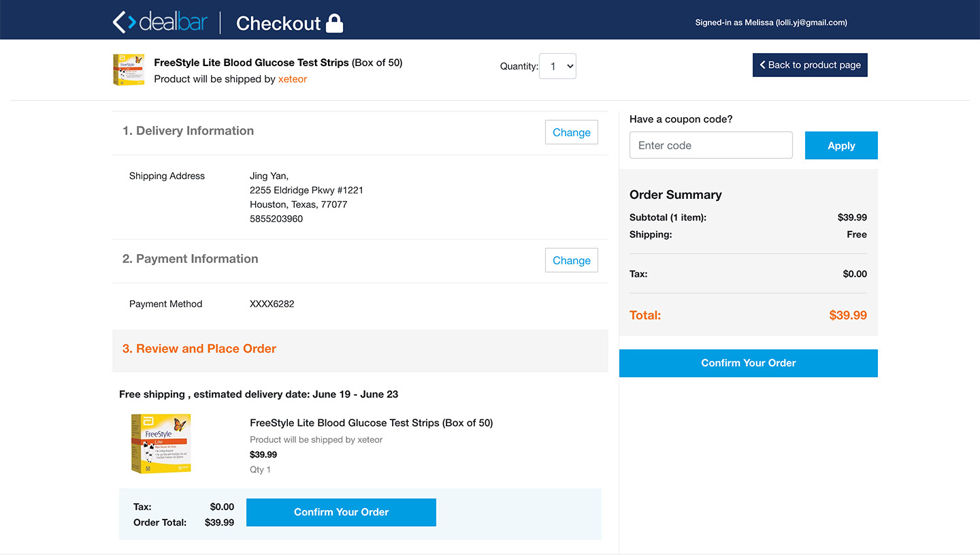Click the coupon code input field
Screen dimensions: 980x555
(710, 145)
